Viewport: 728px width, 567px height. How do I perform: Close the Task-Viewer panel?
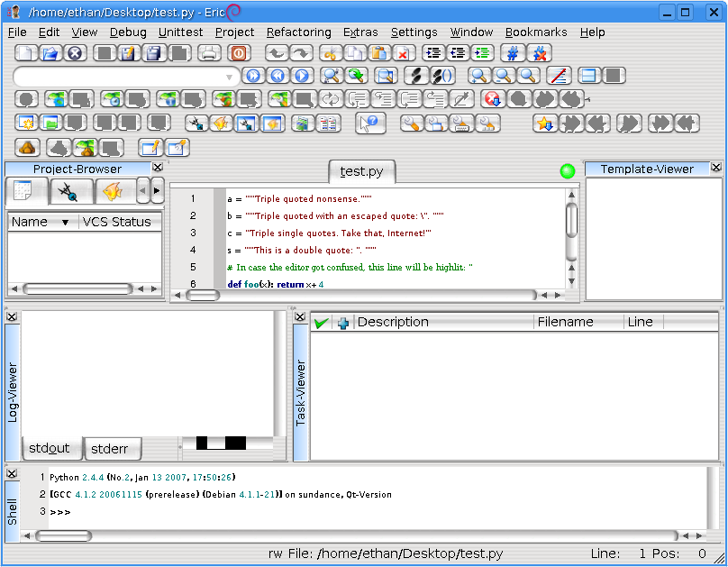coord(300,316)
